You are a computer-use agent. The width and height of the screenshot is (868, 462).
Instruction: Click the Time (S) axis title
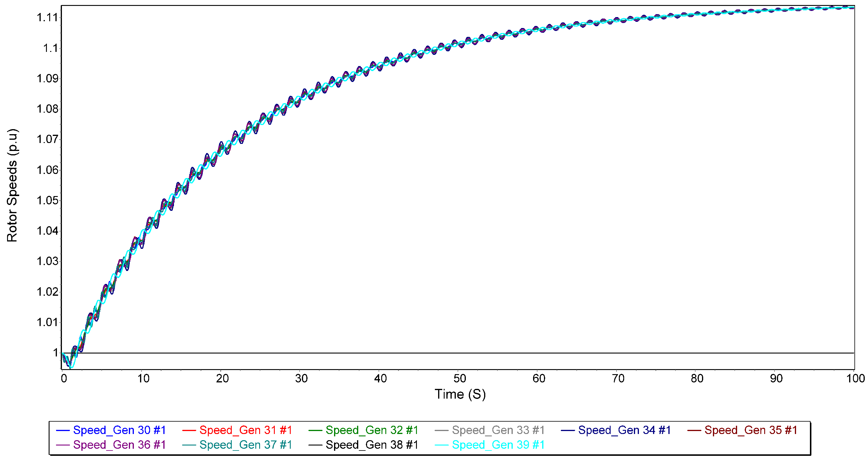click(x=460, y=394)
